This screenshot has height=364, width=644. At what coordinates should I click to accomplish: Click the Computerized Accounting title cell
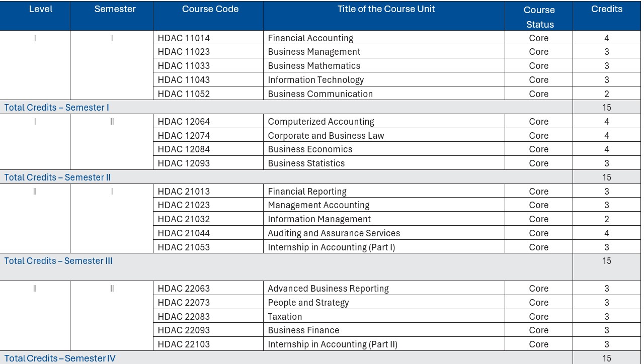coord(321,122)
